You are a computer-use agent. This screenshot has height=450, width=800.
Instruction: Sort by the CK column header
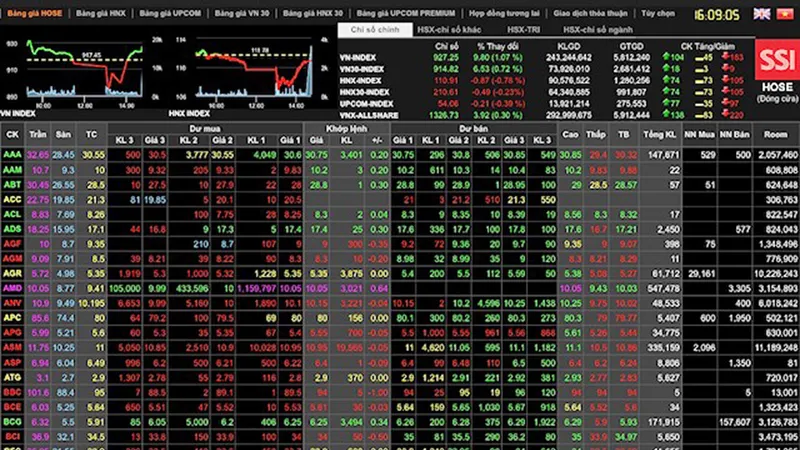point(12,134)
